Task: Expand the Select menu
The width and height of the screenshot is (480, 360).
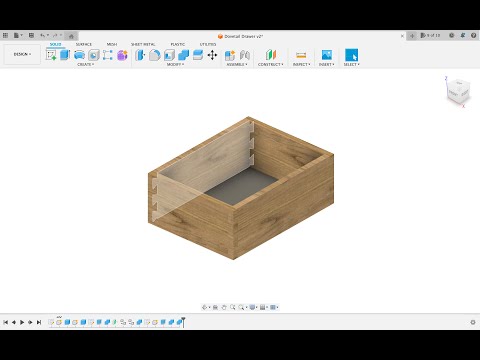Action: (x=351, y=64)
